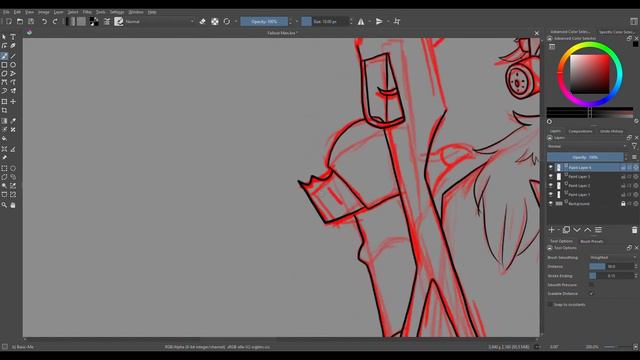Select the Rectangle shape tool

[4, 65]
